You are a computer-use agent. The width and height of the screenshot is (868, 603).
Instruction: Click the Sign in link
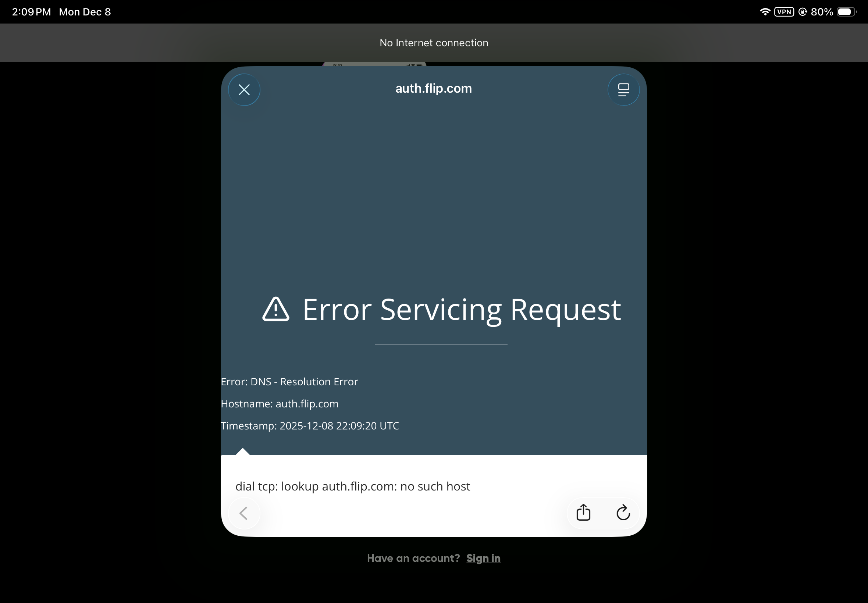click(483, 558)
